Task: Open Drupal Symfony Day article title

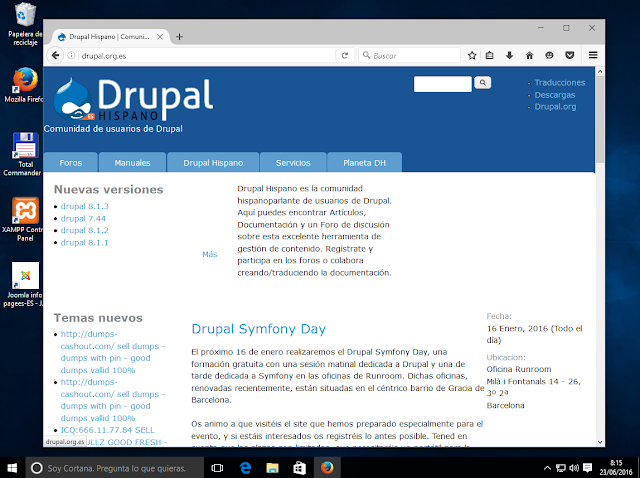Action: click(259, 329)
